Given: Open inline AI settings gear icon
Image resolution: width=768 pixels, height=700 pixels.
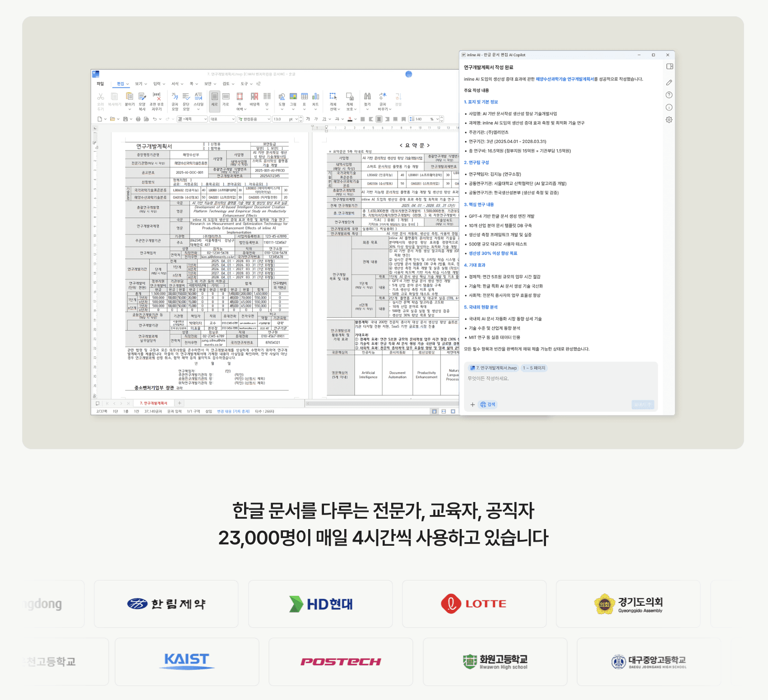Looking at the screenshot, I should tap(669, 120).
